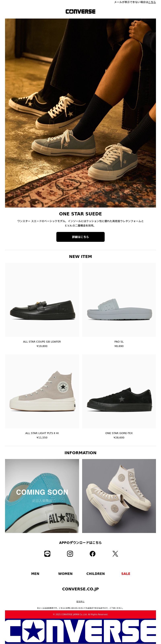Image resolution: width=161 pixels, height=644 pixels.
Task: Select the WOMEN category link
Action: click(x=65, y=574)
